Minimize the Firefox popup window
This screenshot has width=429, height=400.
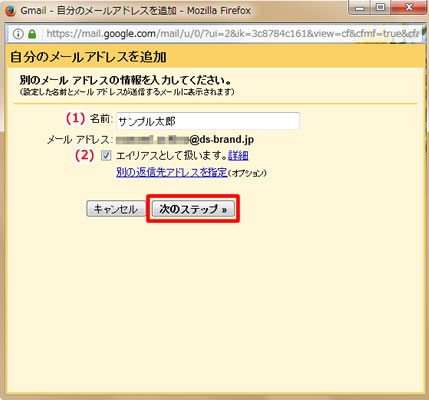pos(360,8)
